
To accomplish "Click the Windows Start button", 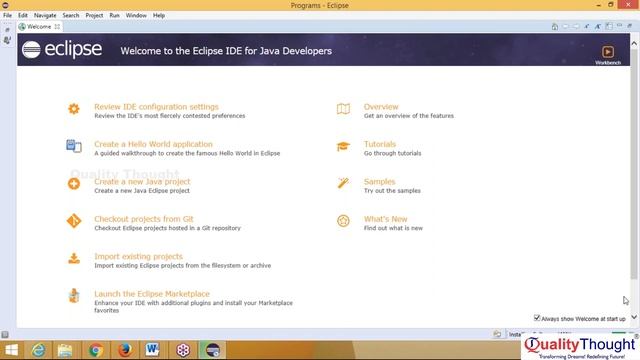I will point(11,350).
